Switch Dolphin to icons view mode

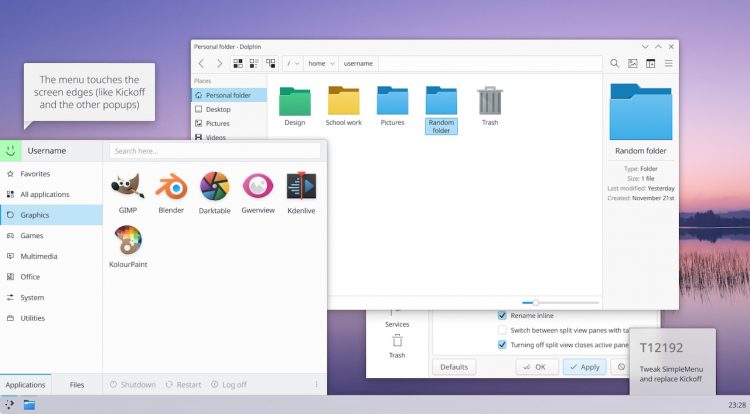point(238,63)
